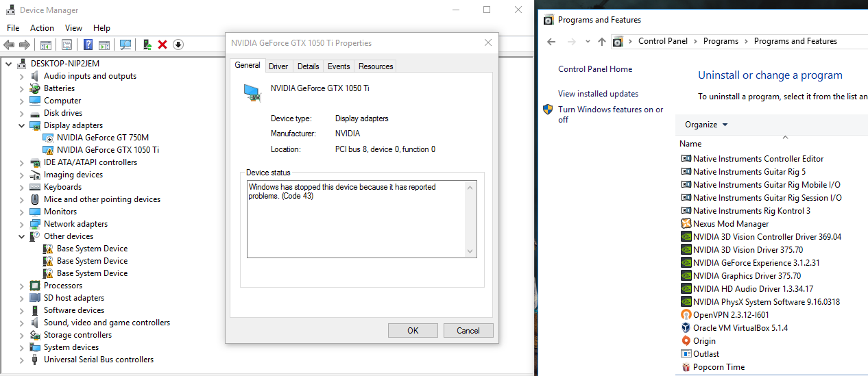The width and height of the screenshot is (868, 376).
Task: Click the red X Uninstall device icon
Action: point(162,45)
